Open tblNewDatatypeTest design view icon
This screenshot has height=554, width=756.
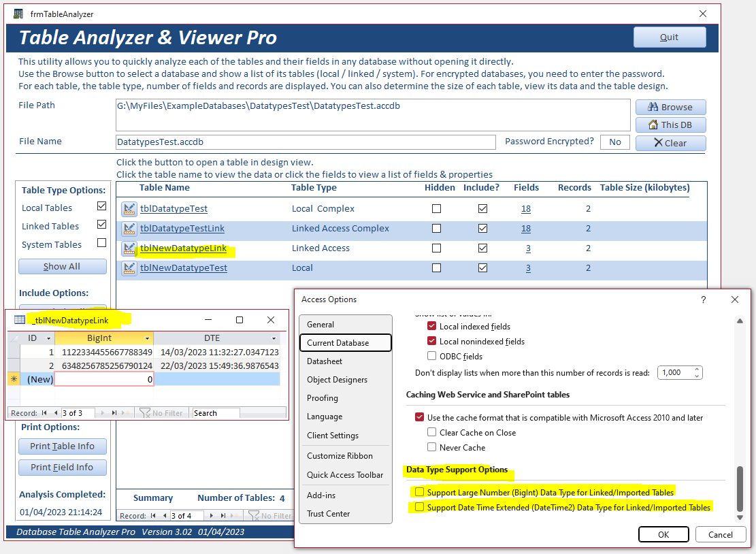(129, 268)
